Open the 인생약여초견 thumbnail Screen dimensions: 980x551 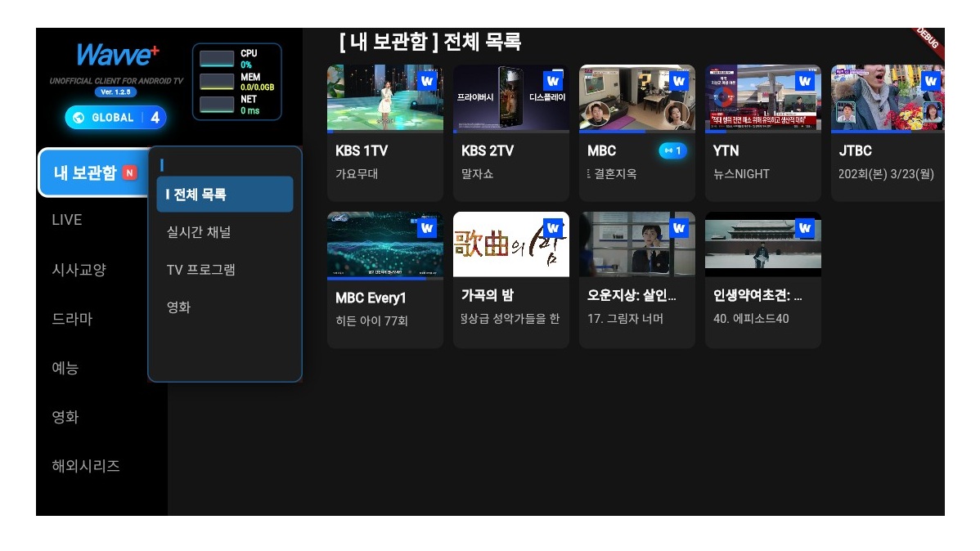tap(763, 244)
